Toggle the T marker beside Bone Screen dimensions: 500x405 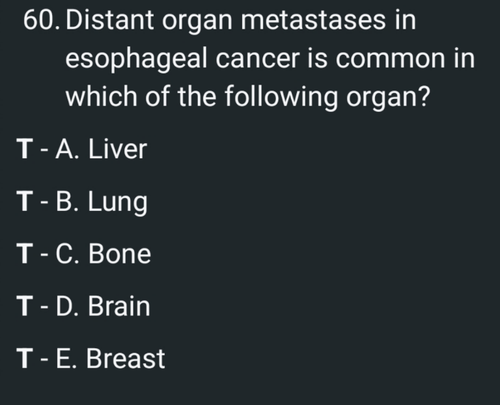[25, 254]
